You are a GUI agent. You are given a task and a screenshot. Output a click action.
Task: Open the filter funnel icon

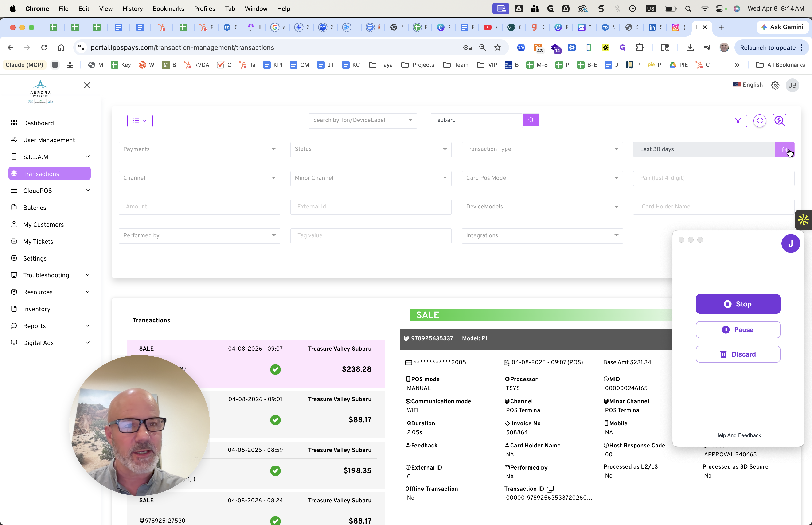click(x=738, y=121)
